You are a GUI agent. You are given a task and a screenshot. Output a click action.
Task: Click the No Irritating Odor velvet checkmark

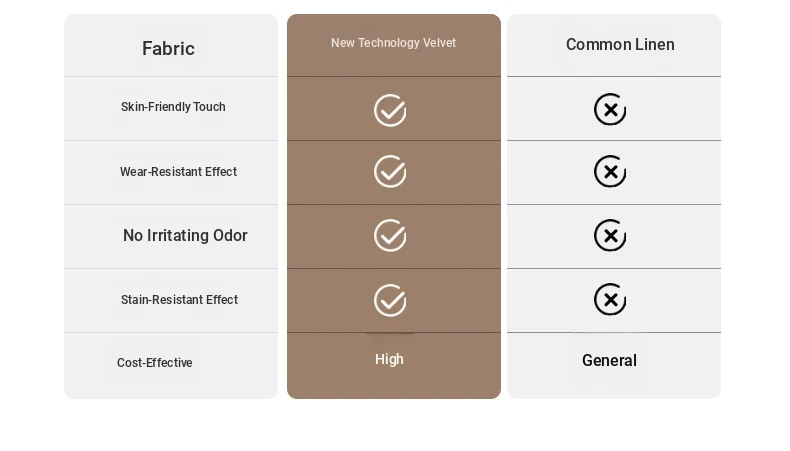tap(390, 235)
